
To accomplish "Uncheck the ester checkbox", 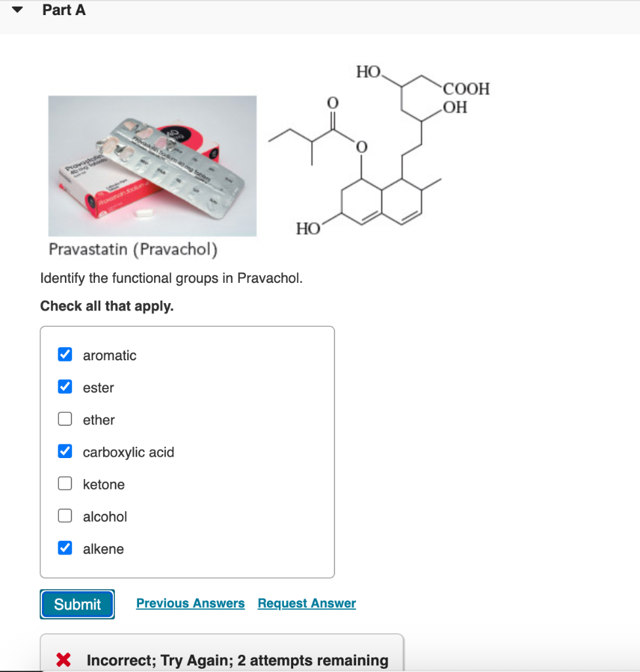I will tap(64, 386).
